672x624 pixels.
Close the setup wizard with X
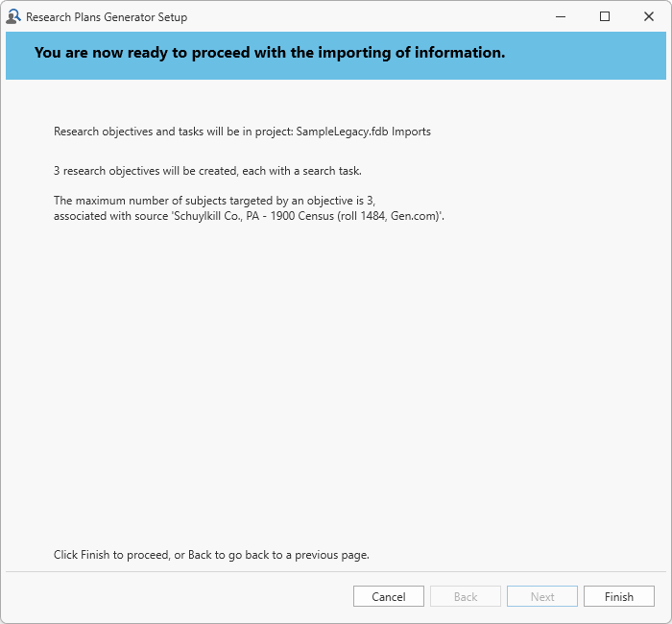click(649, 16)
